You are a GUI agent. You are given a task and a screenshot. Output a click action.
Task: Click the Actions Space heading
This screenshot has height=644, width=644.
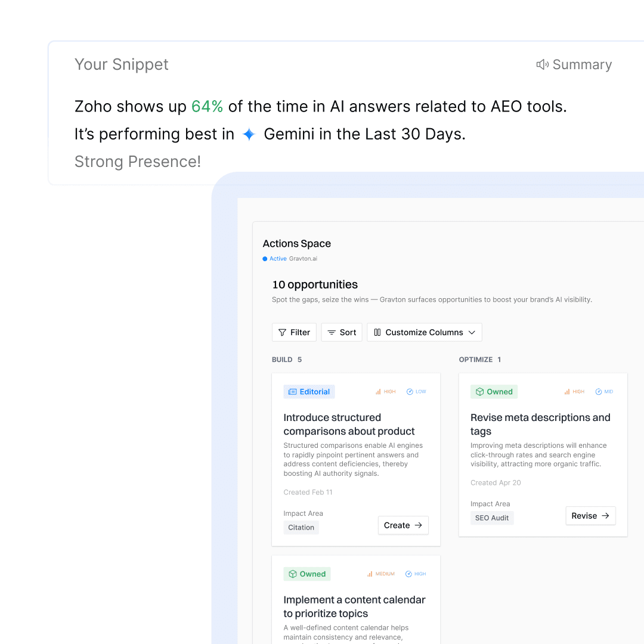[x=296, y=243]
